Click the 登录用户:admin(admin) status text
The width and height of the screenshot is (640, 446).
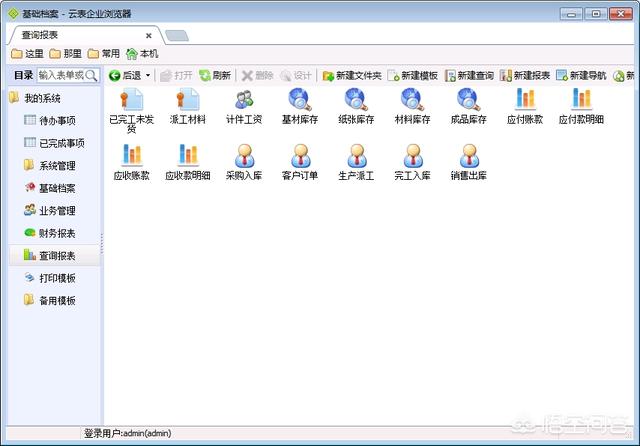[x=128, y=433]
